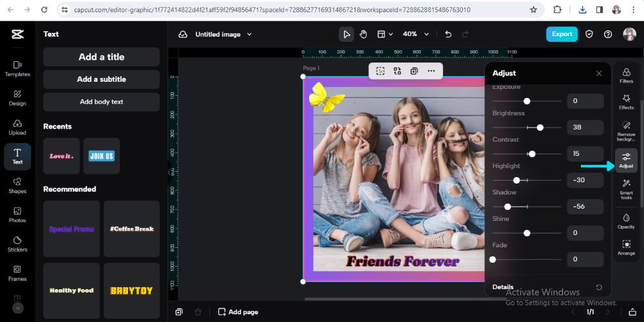
Task: Click the Shadow slider handle
Action: pyautogui.click(x=507, y=207)
